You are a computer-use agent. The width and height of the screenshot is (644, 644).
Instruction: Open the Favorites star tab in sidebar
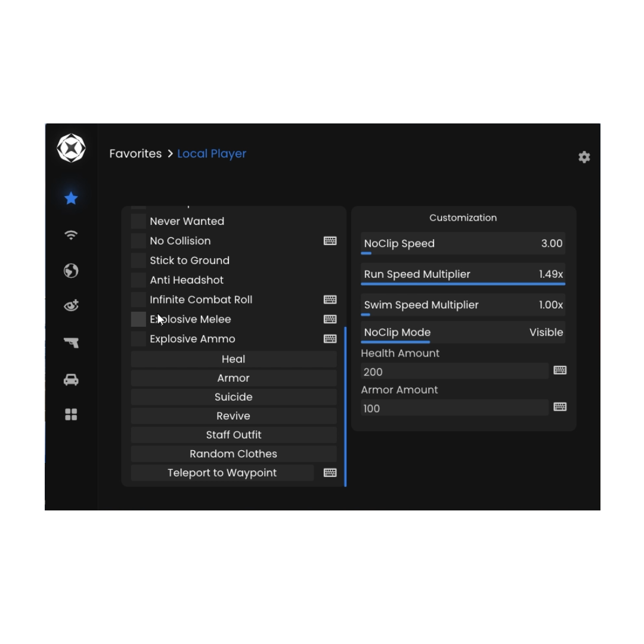pos(71,198)
